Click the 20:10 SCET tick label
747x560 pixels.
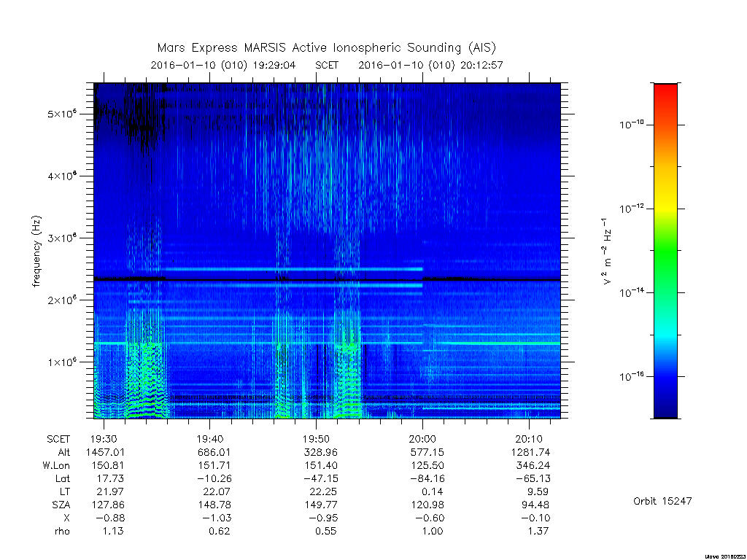point(529,439)
